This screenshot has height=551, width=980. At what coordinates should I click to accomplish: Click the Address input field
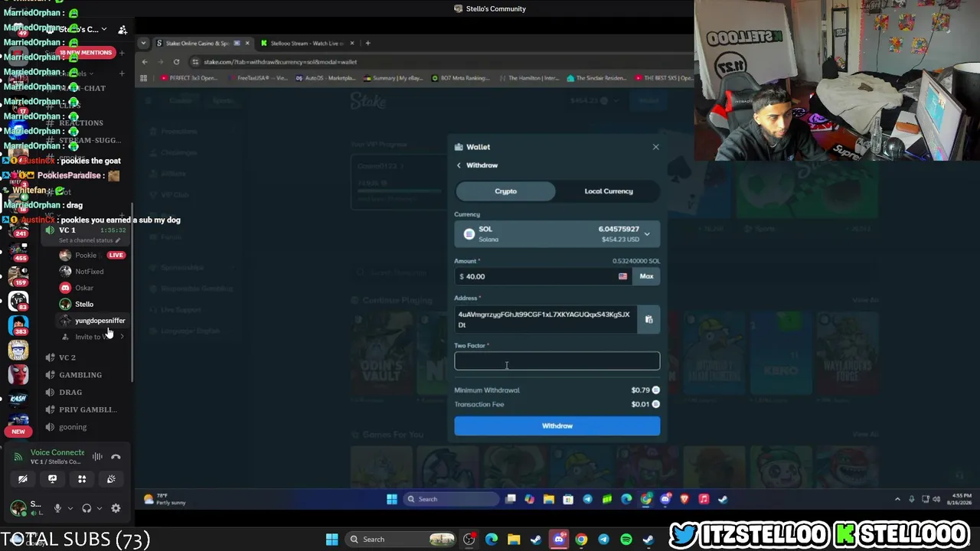click(545, 319)
